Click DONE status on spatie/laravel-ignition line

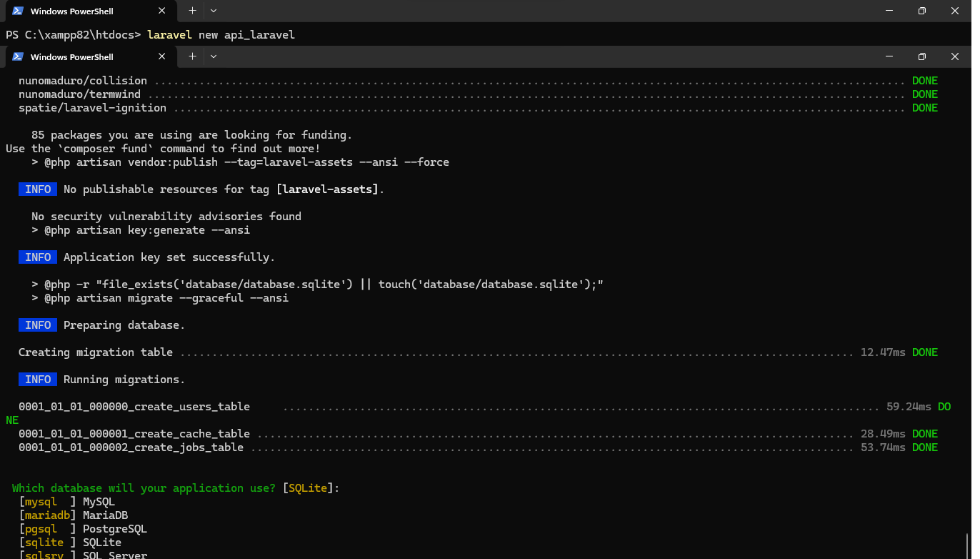pyautogui.click(x=925, y=108)
